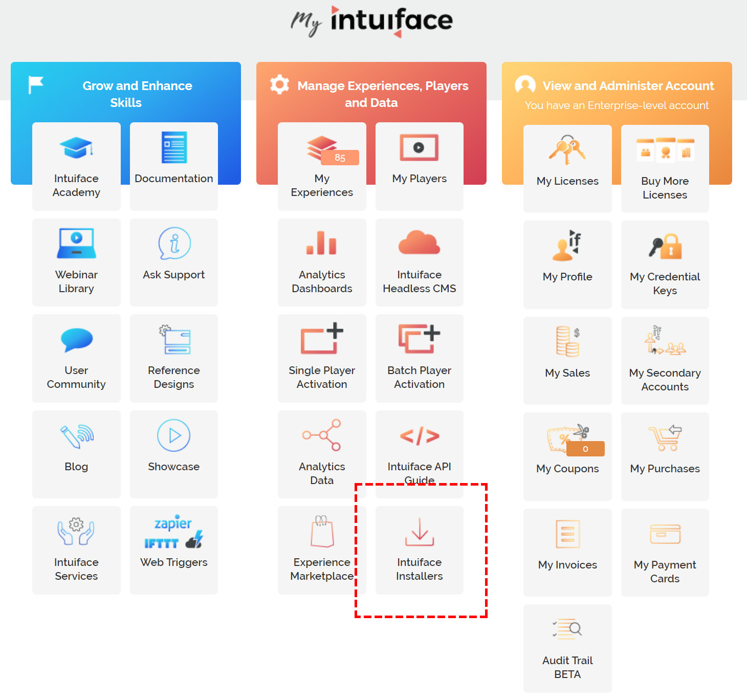Click the Batch Player Activation icon
The image size is (747, 700).
(420, 339)
